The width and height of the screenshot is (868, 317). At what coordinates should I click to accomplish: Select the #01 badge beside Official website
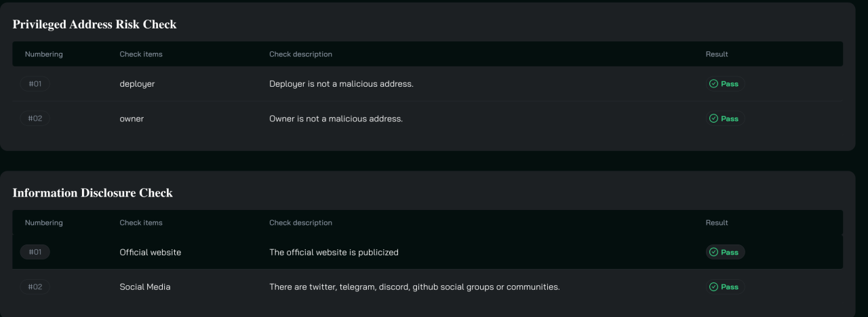coord(35,252)
